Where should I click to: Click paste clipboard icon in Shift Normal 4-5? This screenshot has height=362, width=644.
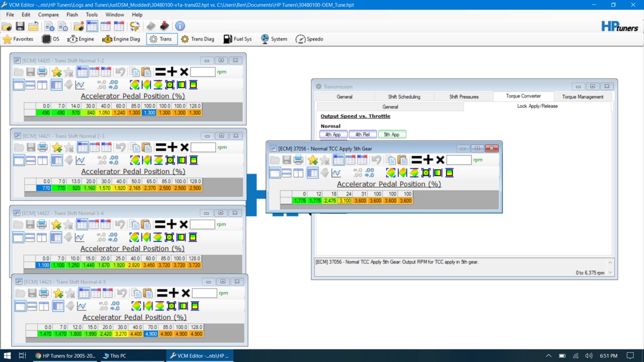[x=148, y=293]
